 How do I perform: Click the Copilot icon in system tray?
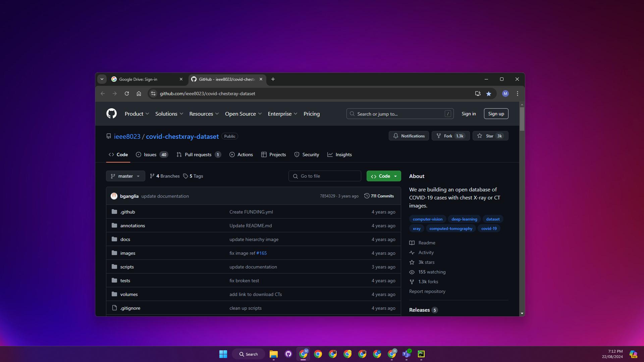coord(633,354)
